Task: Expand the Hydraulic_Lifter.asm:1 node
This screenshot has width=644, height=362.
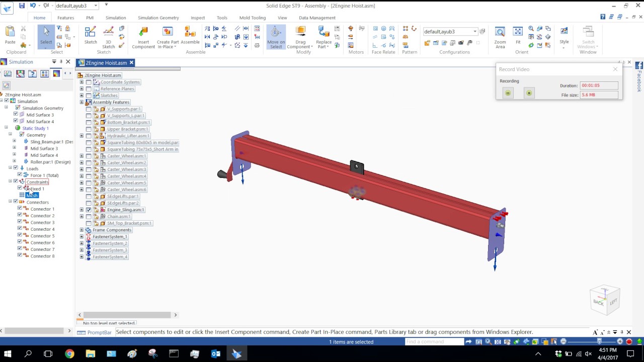Action: pos(82,136)
